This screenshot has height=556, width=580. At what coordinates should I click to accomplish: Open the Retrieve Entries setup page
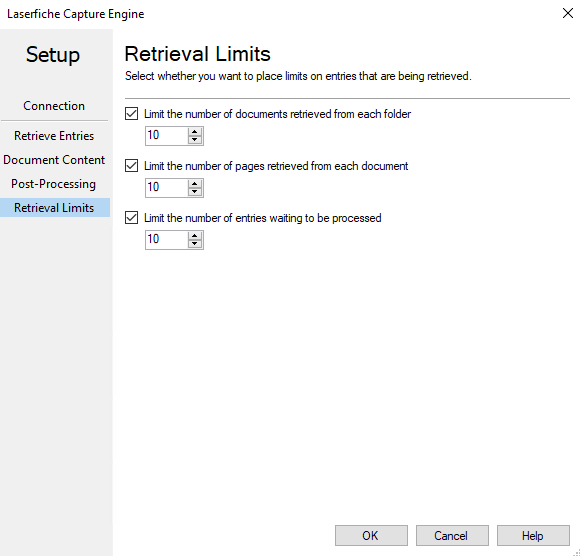click(x=54, y=136)
